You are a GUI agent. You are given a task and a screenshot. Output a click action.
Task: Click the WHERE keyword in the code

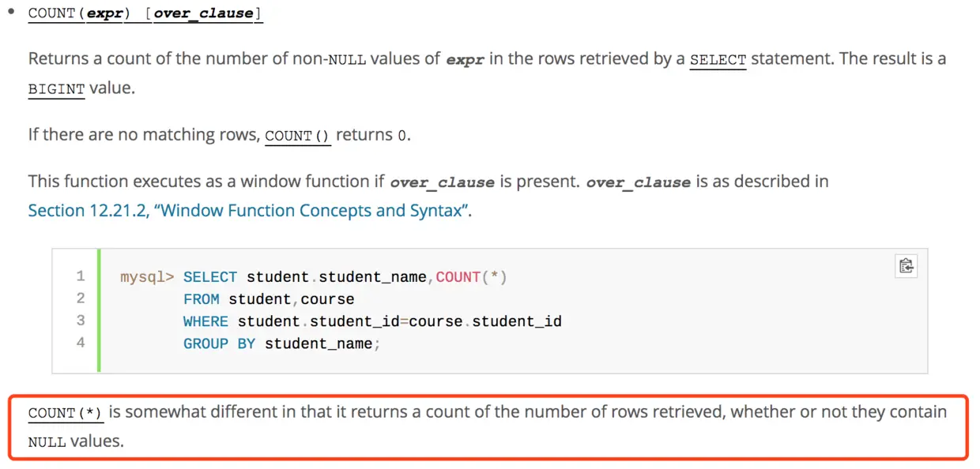[x=205, y=321]
